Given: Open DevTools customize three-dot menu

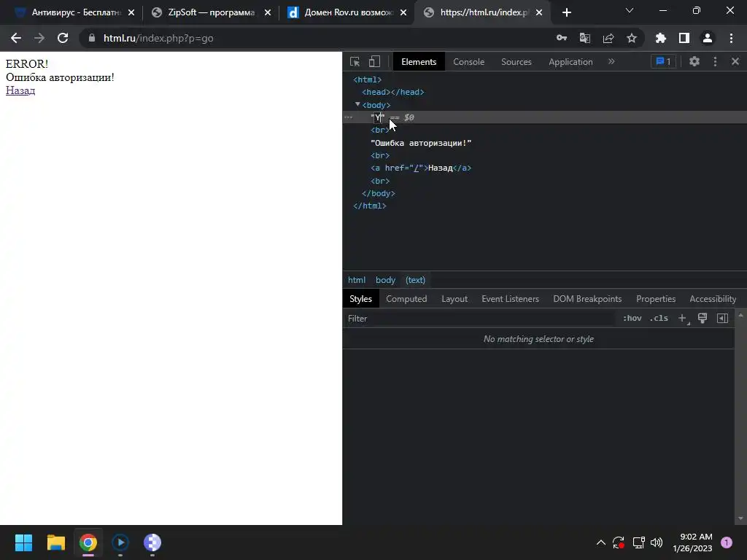Looking at the screenshot, I should click(x=715, y=61).
